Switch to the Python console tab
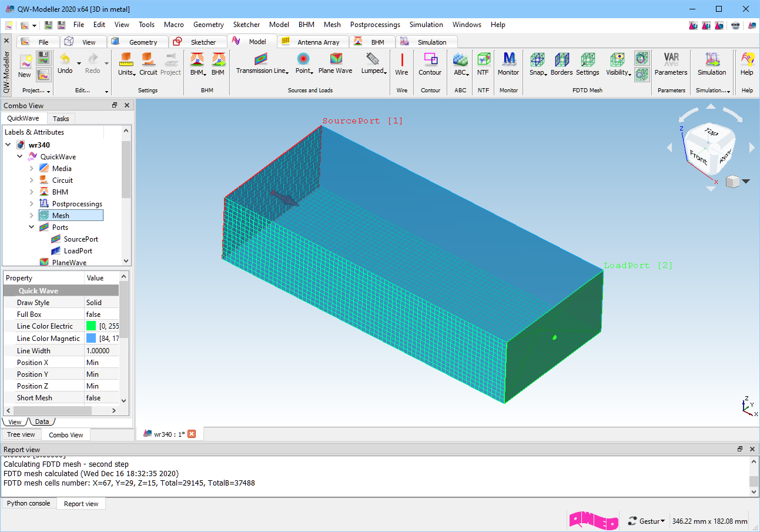760x532 pixels. pos(29,503)
